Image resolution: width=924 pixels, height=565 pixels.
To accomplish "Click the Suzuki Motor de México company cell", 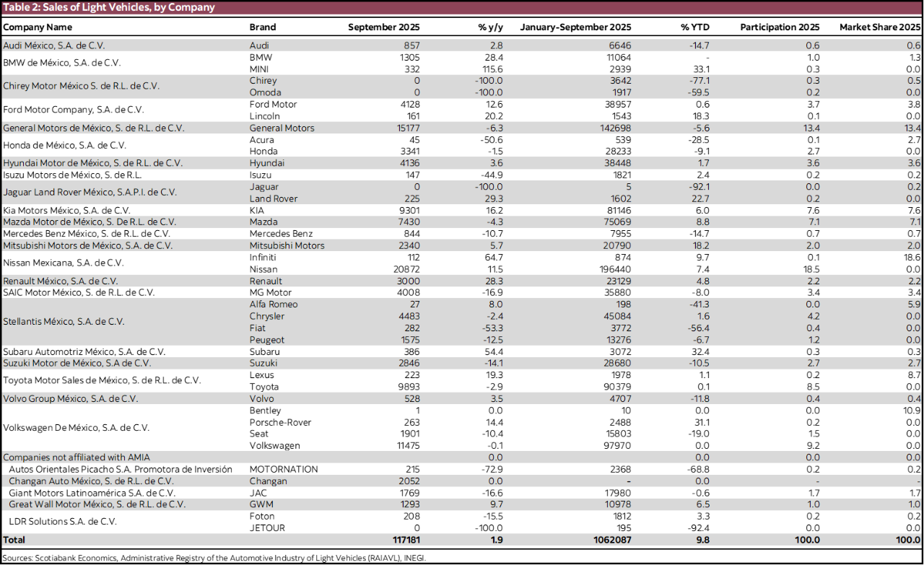I will point(77,364).
